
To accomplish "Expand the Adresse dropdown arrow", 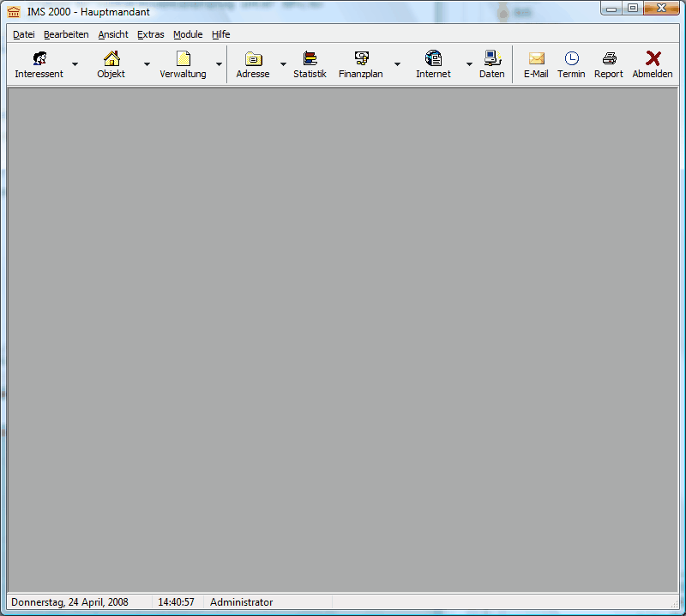I will [x=283, y=64].
